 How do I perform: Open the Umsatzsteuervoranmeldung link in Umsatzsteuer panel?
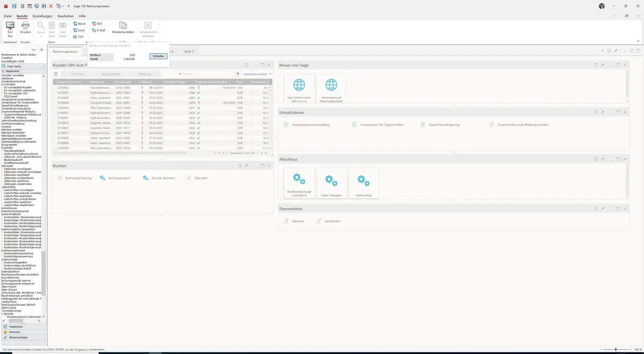pos(306,124)
